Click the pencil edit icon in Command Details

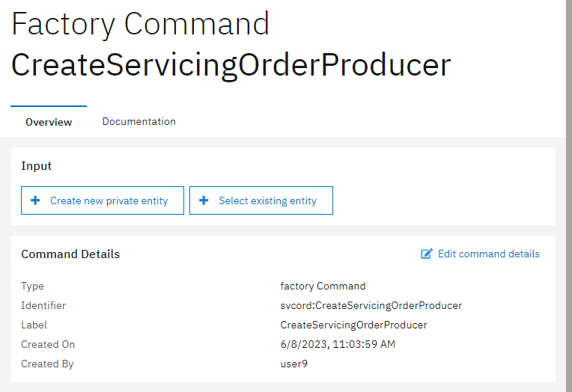click(x=427, y=254)
